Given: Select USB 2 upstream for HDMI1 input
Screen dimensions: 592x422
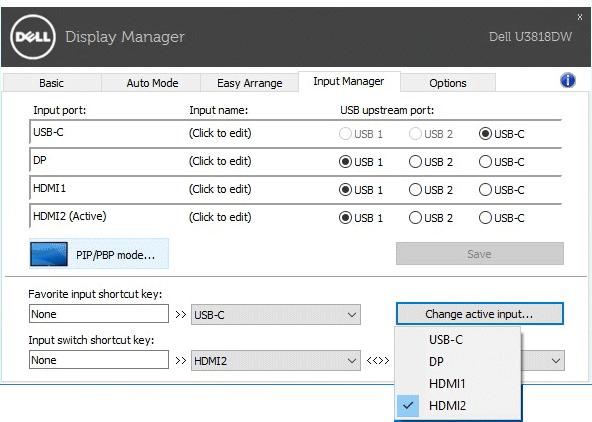Looking at the screenshot, I should coord(431,189).
